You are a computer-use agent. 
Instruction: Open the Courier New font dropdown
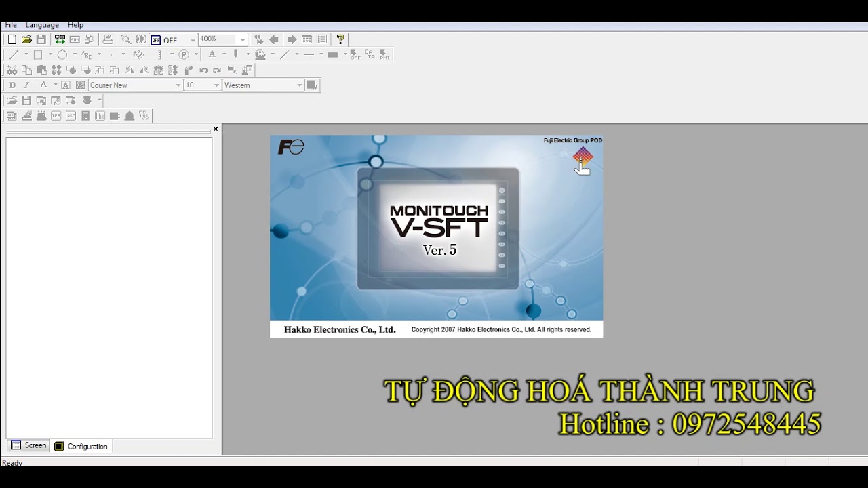click(x=178, y=85)
